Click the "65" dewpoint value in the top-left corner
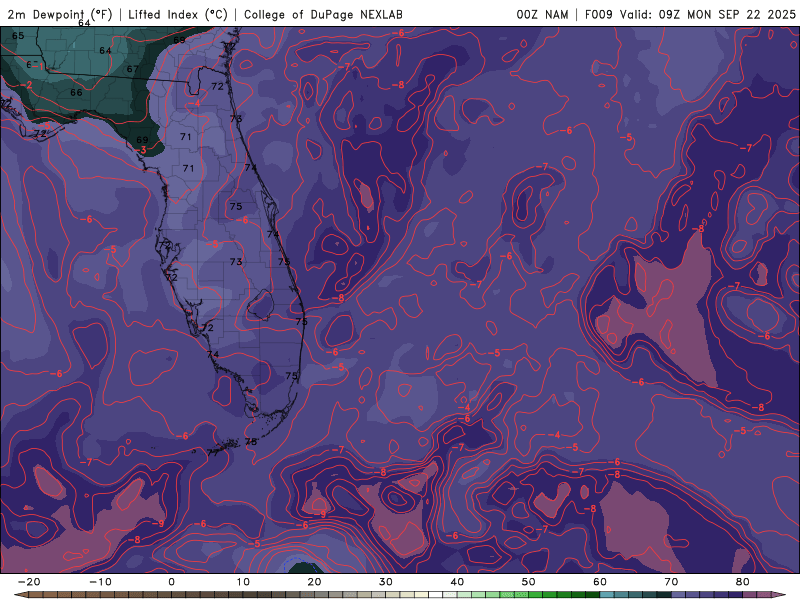The width and height of the screenshot is (800, 600). coord(18,36)
